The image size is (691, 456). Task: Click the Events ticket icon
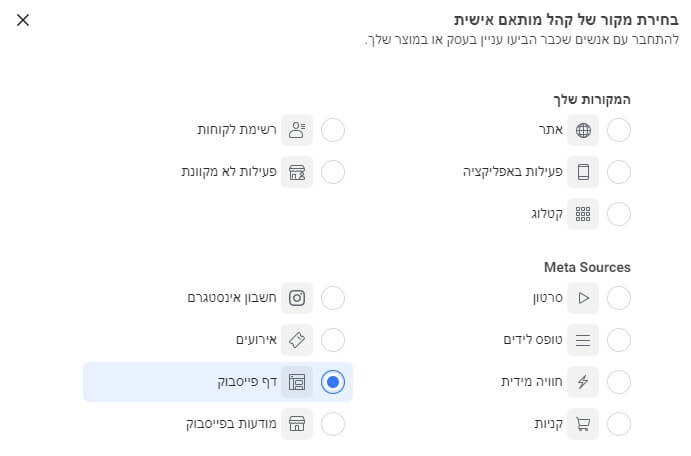297,340
